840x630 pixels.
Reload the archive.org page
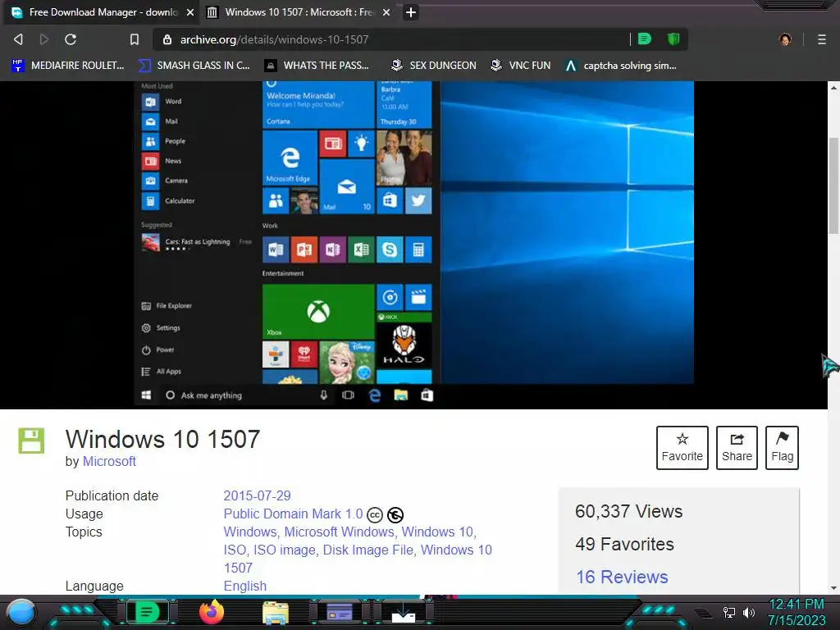pos(71,39)
